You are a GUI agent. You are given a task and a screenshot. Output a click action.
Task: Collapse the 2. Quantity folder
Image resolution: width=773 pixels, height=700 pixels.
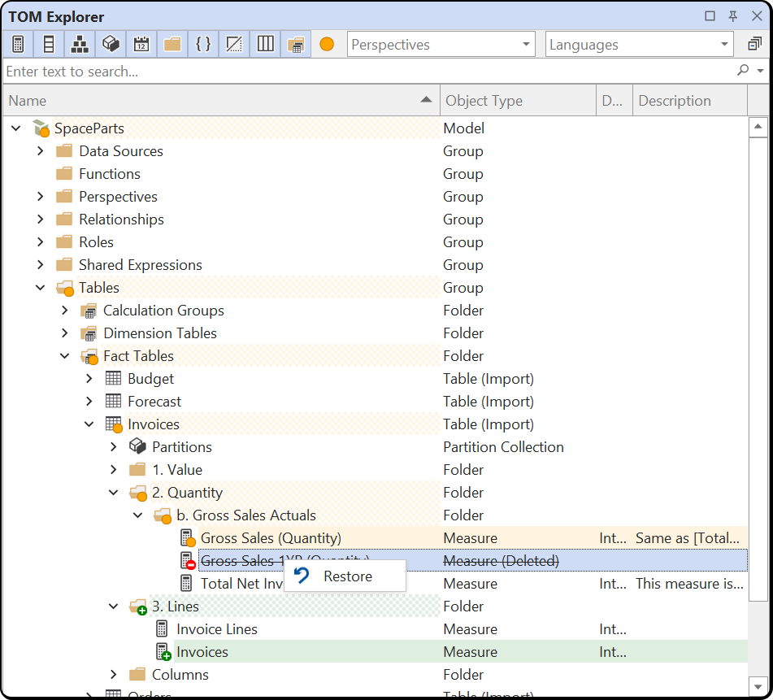(113, 493)
